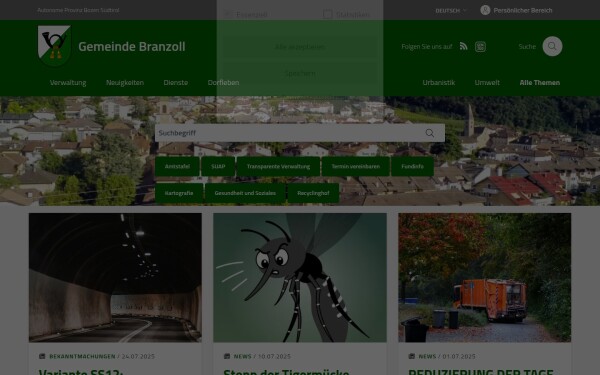Click Termin vereinbaren
Screen dimensions: 600x375
coord(356,166)
